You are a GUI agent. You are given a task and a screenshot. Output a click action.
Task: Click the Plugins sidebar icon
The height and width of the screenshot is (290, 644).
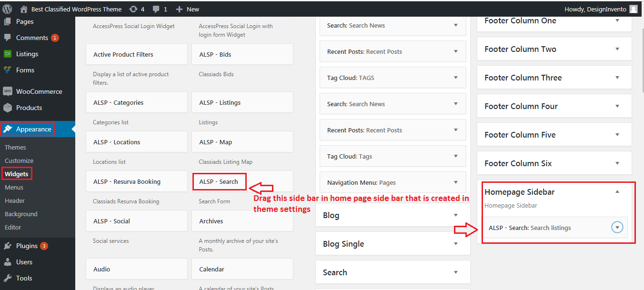click(7, 246)
